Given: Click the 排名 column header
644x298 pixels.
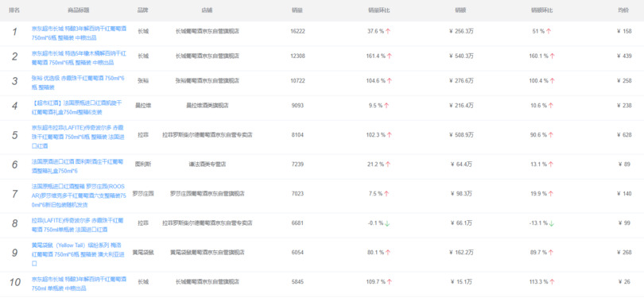Looking at the screenshot, I should point(14,10).
